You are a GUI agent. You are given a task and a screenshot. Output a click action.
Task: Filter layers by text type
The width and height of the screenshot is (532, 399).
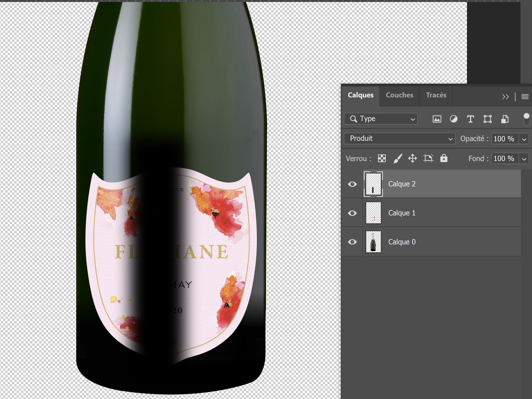tap(470, 119)
